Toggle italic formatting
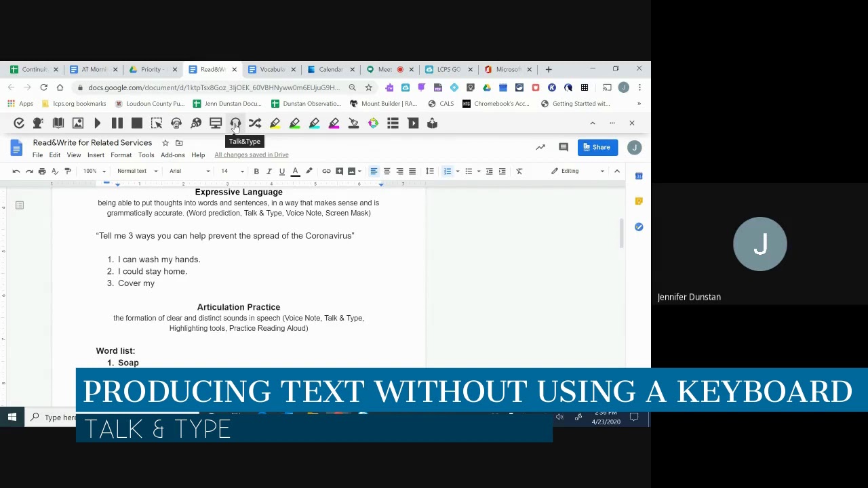 tap(269, 171)
